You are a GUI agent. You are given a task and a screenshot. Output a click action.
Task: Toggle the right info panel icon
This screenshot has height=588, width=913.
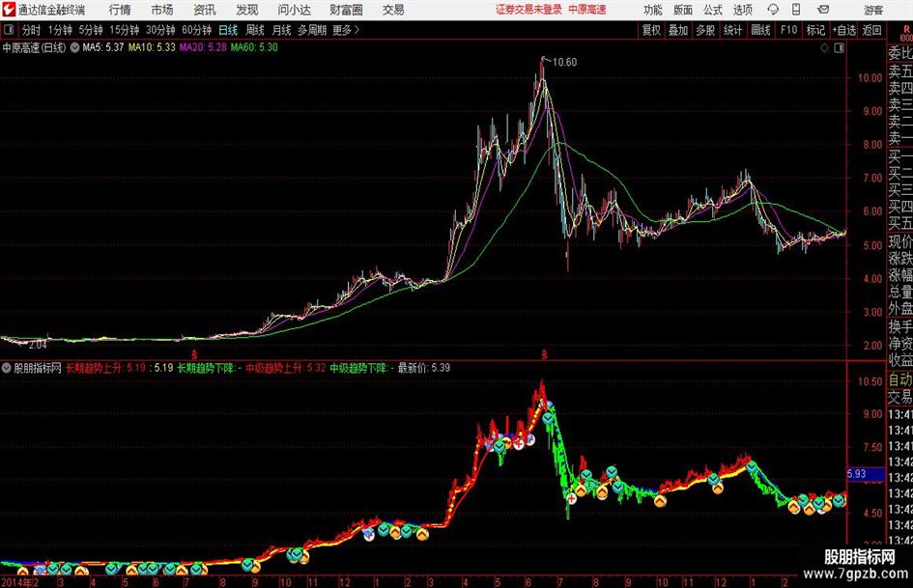coord(839,48)
